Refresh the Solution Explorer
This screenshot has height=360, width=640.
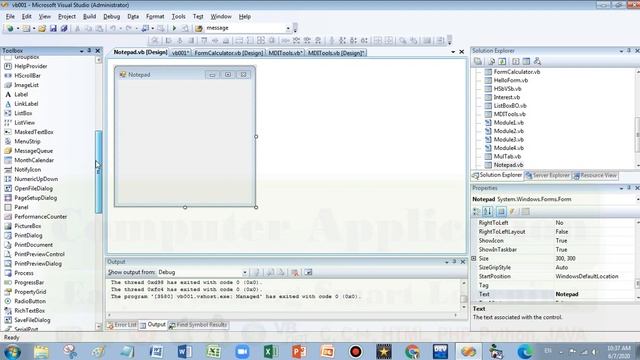pos(502,61)
